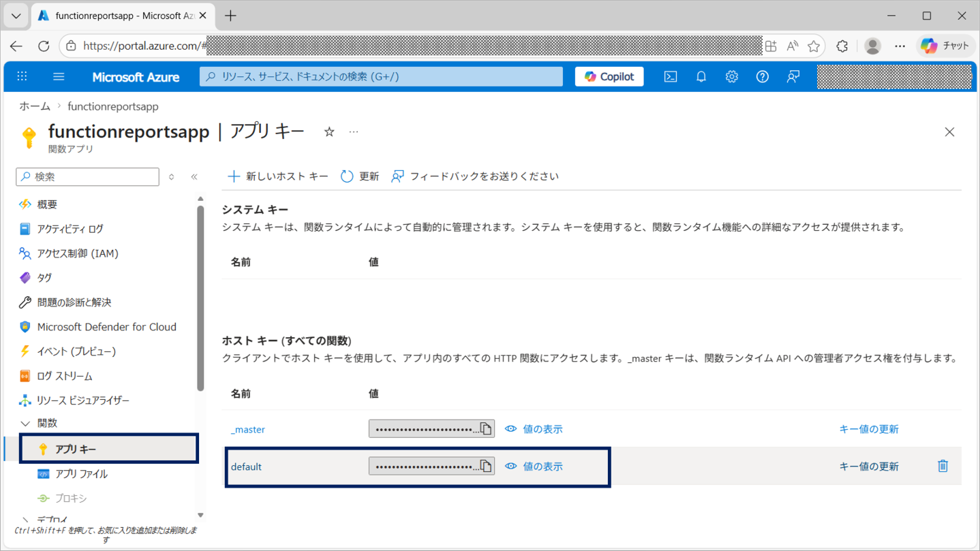Open the チャット Copilot sidebar button
The height and width of the screenshot is (551, 980).
click(x=946, y=46)
